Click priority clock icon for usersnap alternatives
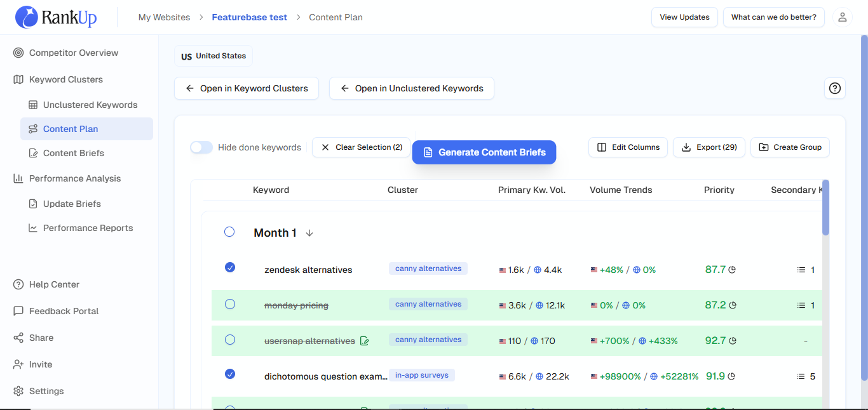 coord(732,341)
